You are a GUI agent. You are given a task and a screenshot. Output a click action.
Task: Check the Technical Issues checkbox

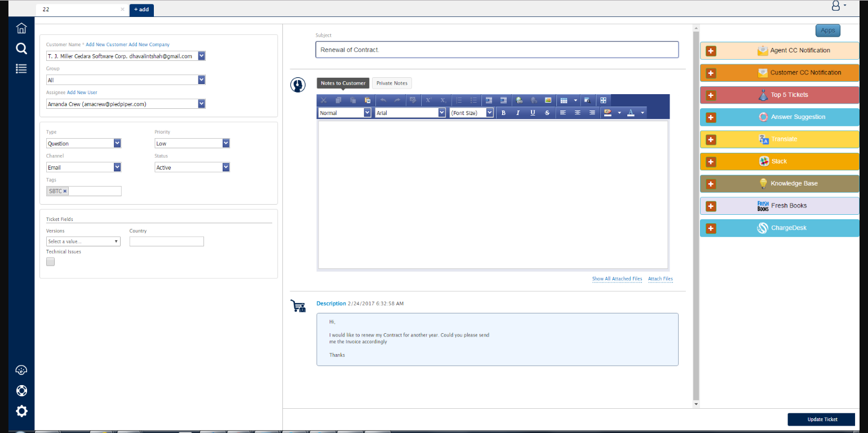point(50,261)
